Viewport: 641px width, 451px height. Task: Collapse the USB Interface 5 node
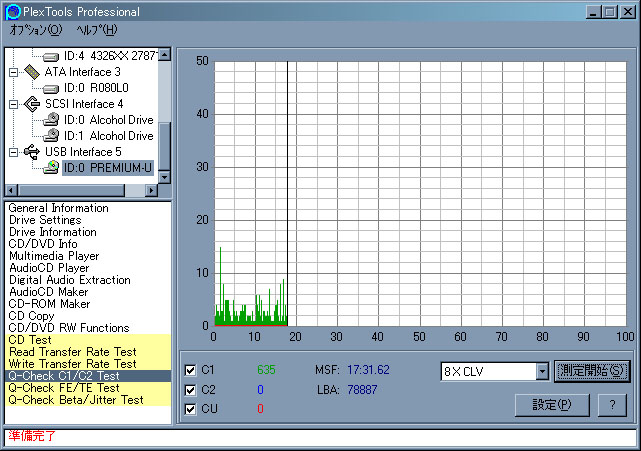point(13,152)
